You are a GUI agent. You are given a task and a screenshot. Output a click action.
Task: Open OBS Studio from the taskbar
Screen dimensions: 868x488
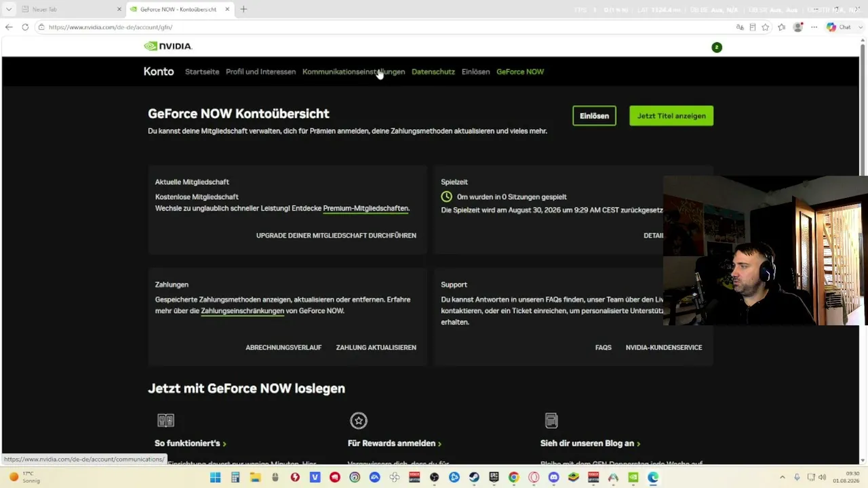click(x=434, y=477)
